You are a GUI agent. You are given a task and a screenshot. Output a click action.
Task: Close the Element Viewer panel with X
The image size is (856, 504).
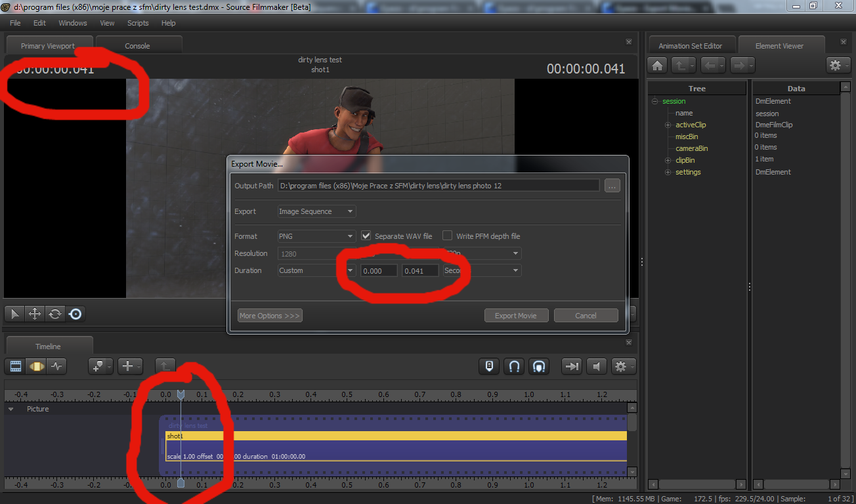[x=844, y=42]
